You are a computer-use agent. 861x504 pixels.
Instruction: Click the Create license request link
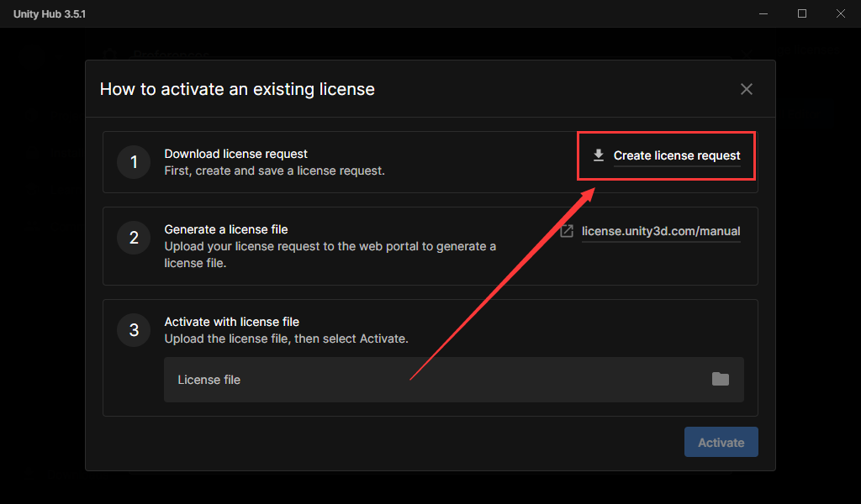[x=677, y=155]
